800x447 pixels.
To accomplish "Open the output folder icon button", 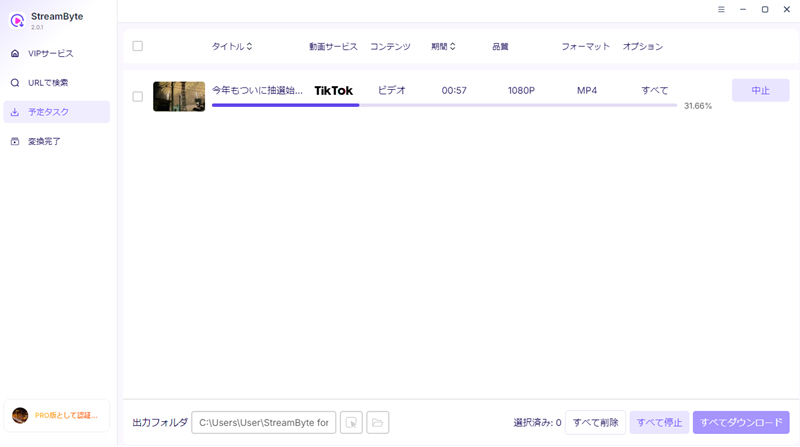I will pos(378,423).
